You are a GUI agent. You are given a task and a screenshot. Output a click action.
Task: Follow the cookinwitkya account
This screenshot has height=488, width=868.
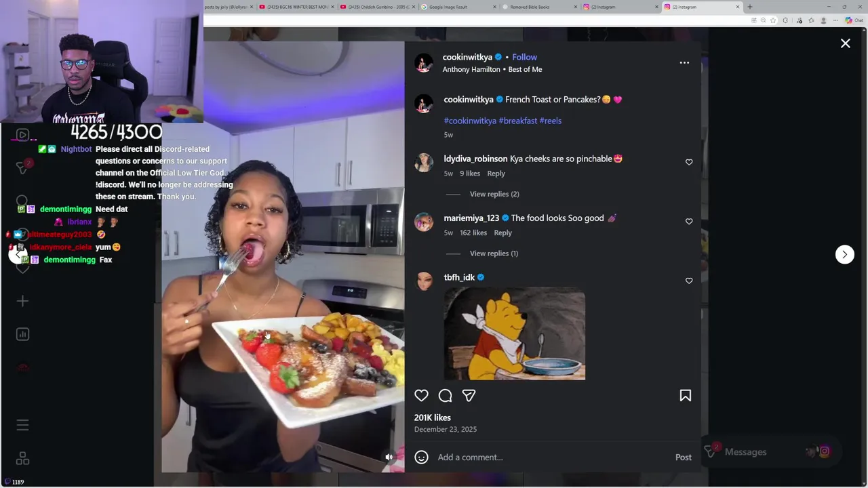pyautogui.click(x=524, y=57)
